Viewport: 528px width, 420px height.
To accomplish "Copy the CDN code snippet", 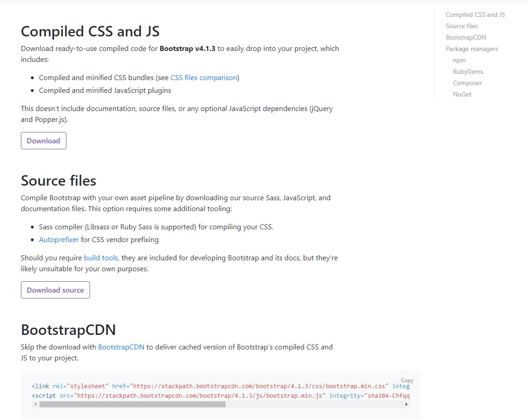I will 407,380.
